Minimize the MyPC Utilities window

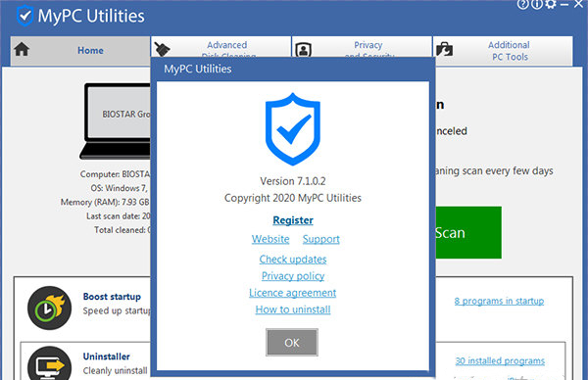click(564, 5)
